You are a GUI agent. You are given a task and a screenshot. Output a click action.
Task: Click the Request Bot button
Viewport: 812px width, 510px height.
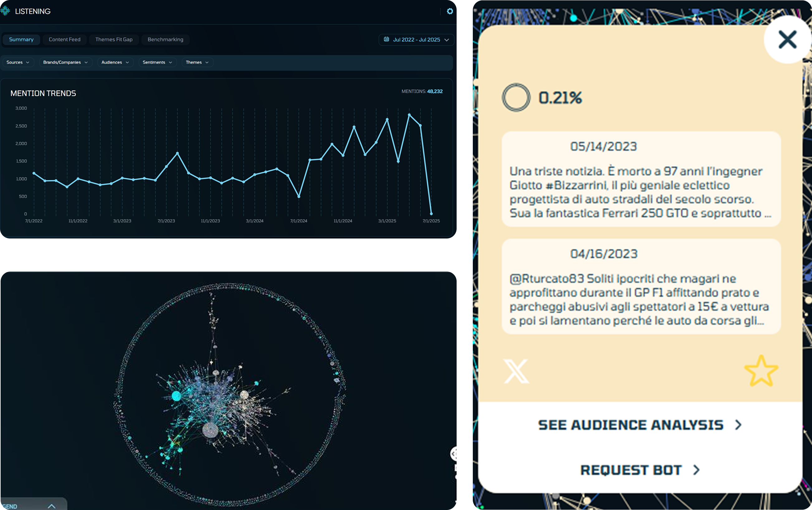[x=639, y=470]
